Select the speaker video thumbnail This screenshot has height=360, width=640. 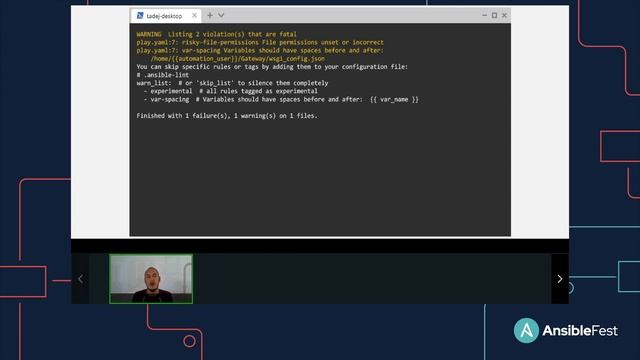[x=151, y=279]
